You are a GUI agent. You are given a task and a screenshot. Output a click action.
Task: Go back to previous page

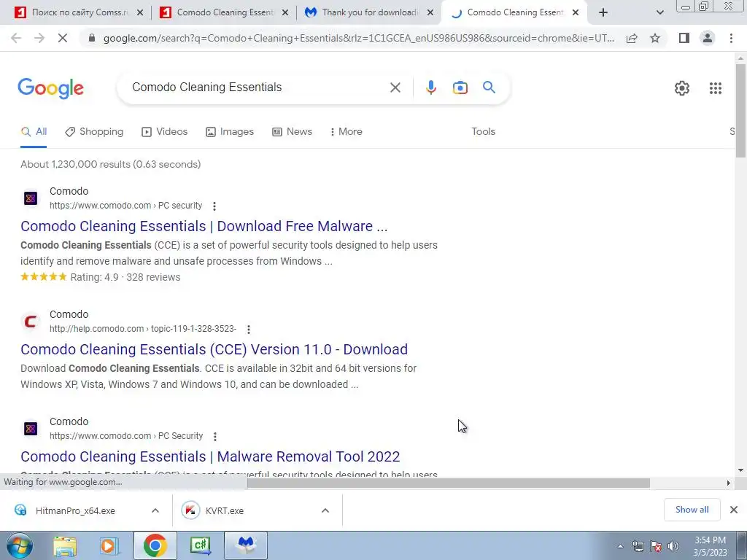pos(16,38)
